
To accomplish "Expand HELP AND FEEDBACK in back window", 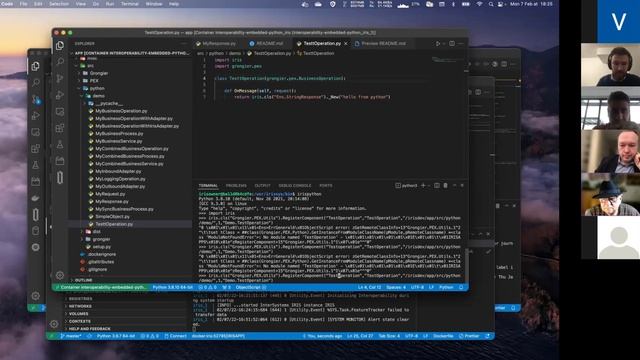I will pyautogui.click(x=89, y=329).
